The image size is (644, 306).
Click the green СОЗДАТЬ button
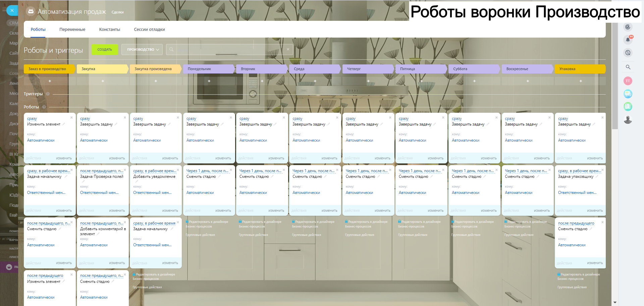pyautogui.click(x=105, y=50)
